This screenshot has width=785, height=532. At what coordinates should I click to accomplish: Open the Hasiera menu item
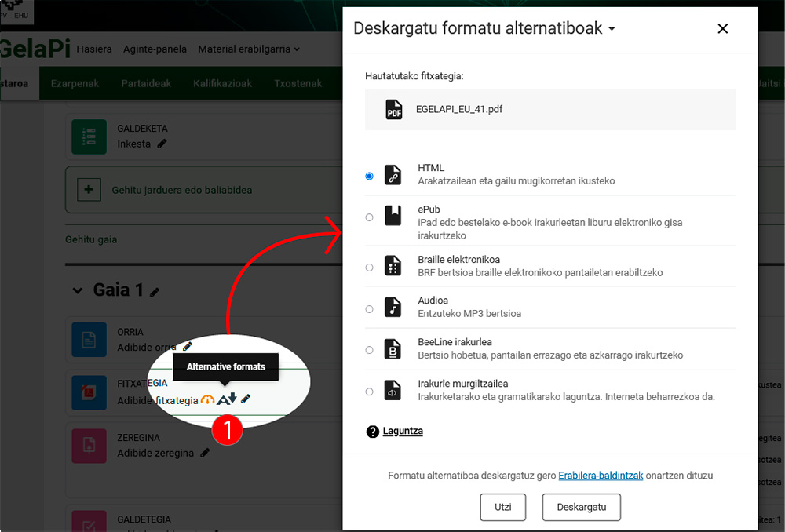[x=94, y=49]
